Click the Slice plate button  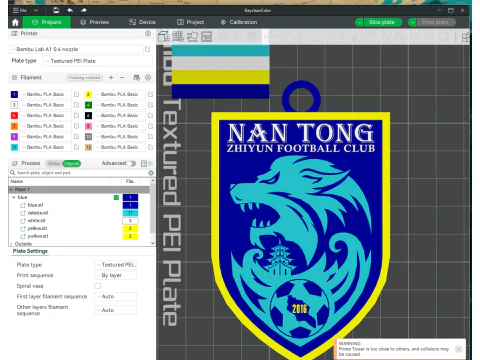(x=382, y=22)
